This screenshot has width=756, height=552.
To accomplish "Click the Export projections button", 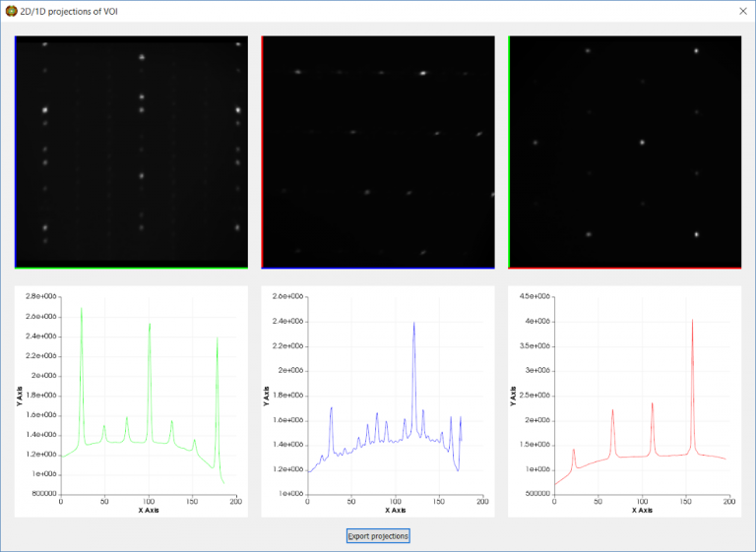I will (x=377, y=536).
